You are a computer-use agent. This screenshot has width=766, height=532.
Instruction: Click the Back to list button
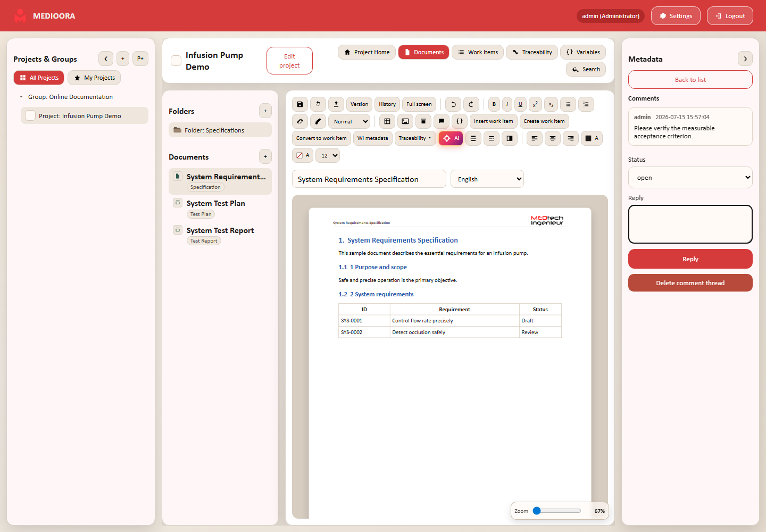pos(690,80)
